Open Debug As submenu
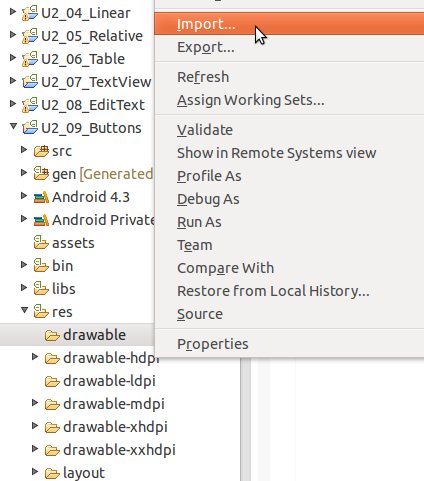The width and height of the screenshot is (424, 481). [289, 199]
